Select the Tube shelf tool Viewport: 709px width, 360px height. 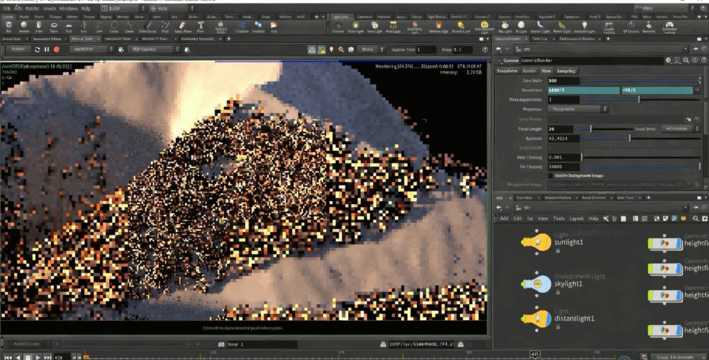(39, 27)
